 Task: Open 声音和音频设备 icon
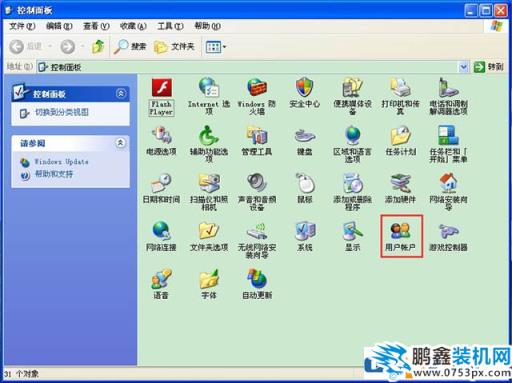(257, 192)
